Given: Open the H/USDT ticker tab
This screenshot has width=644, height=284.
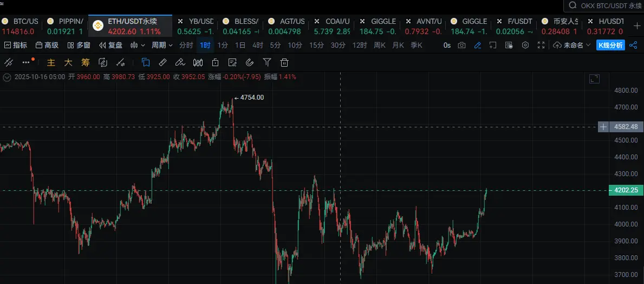Looking at the screenshot, I should point(606,27).
